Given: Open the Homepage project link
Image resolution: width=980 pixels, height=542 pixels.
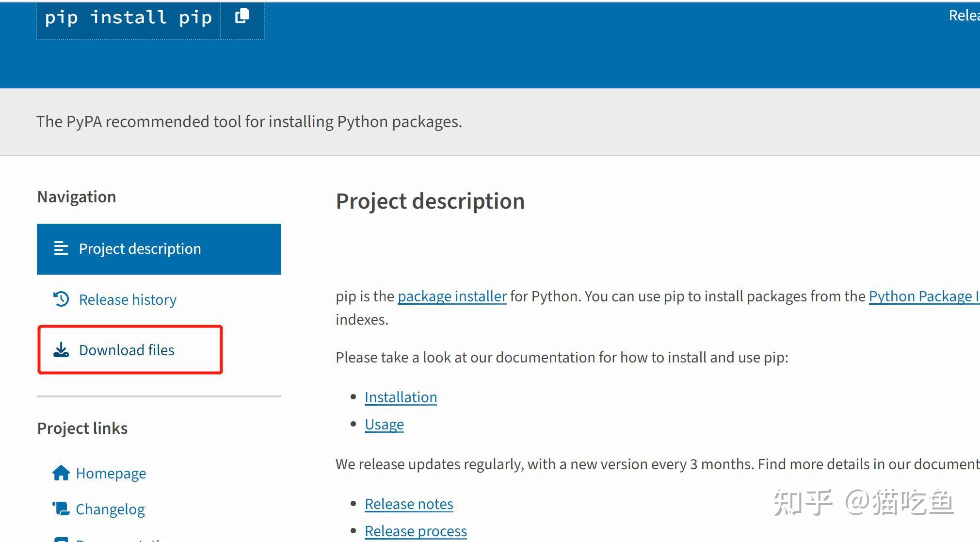Looking at the screenshot, I should (x=111, y=473).
